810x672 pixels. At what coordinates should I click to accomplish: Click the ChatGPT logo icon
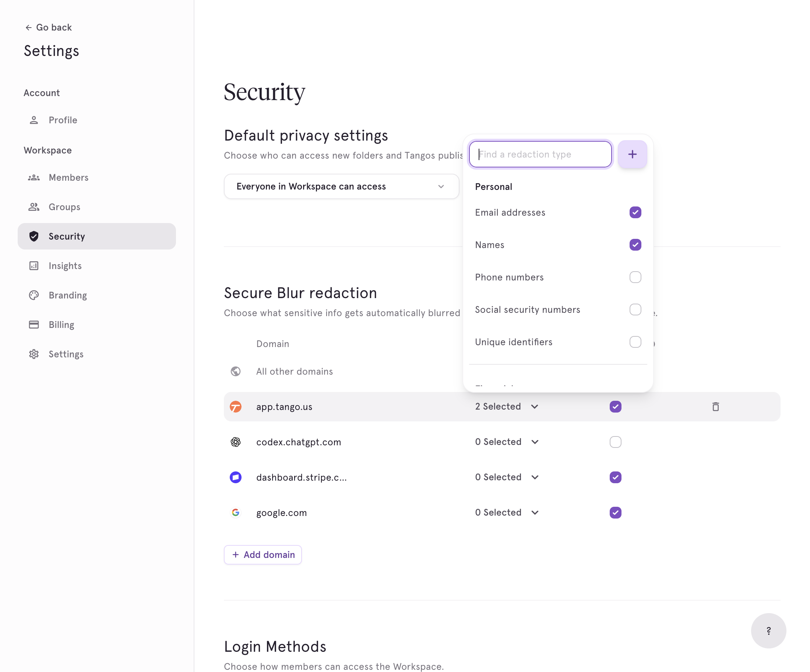click(236, 442)
